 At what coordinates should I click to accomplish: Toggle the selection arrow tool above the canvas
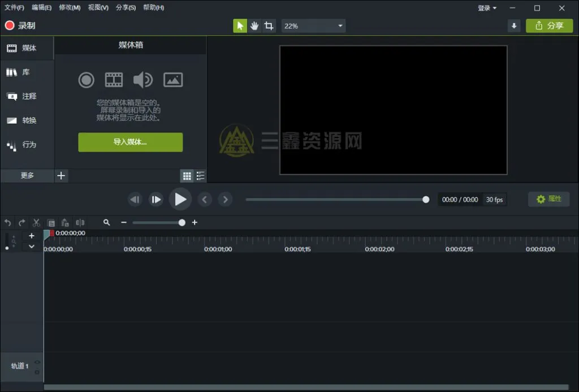[x=240, y=25]
